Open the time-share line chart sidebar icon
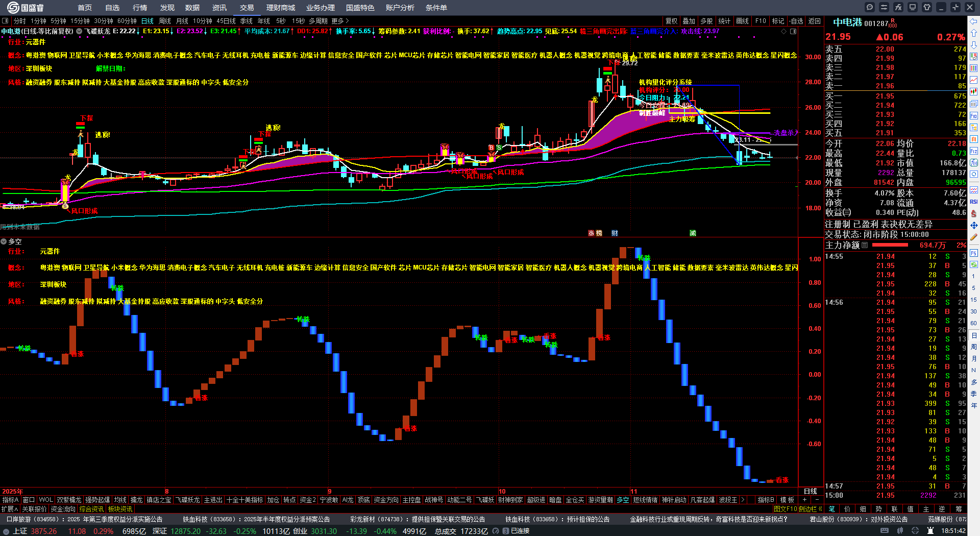 [974, 80]
